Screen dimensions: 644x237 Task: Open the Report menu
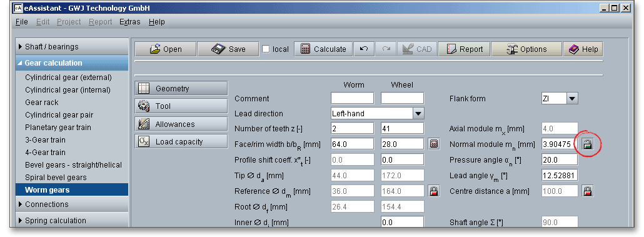pos(100,22)
